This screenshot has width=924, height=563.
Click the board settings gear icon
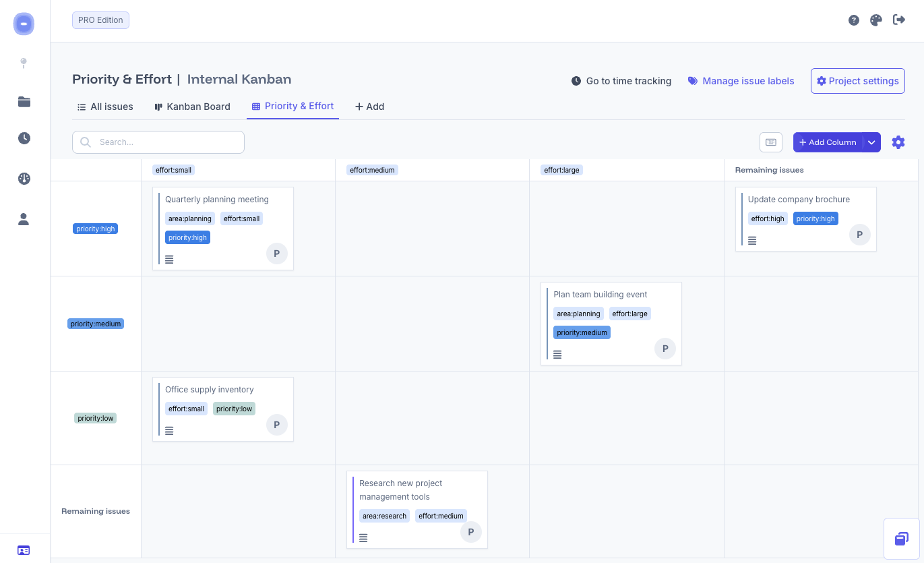pos(898,142)
